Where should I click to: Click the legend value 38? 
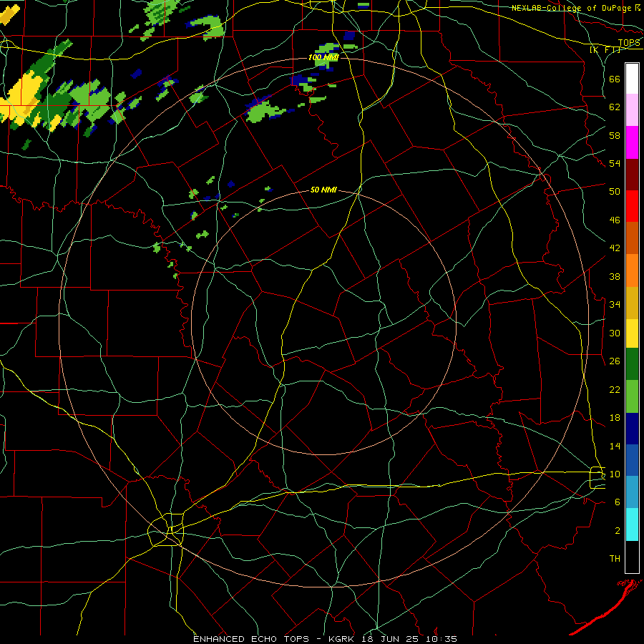click(615, 276)
